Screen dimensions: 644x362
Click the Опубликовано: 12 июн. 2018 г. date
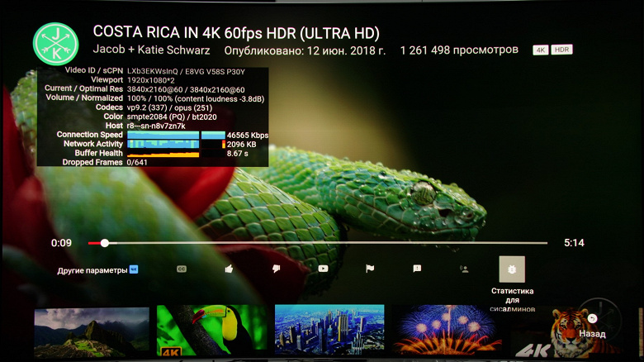[x=305, y=51]
